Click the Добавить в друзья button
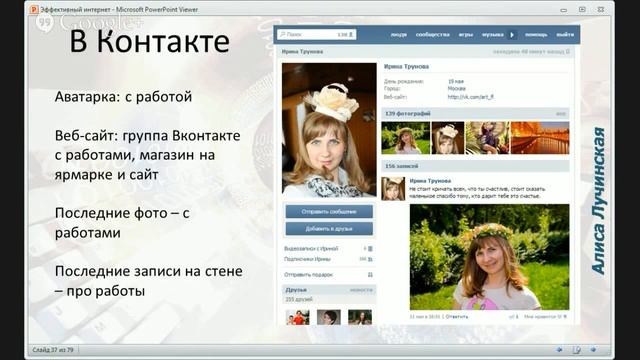640x360 pixels. 329,229
